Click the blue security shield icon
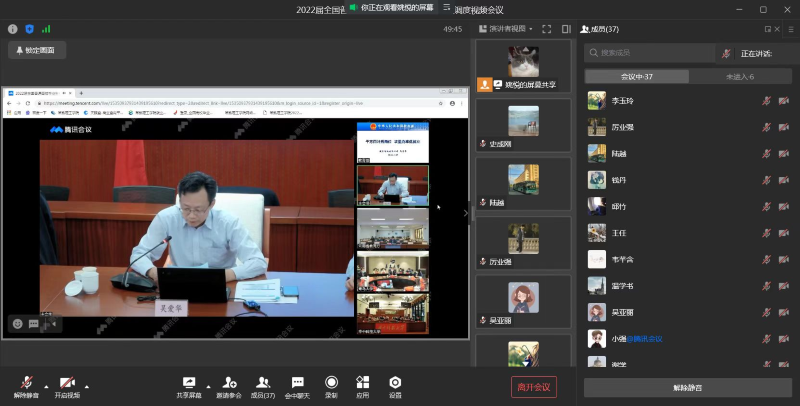 pos(30,29)
